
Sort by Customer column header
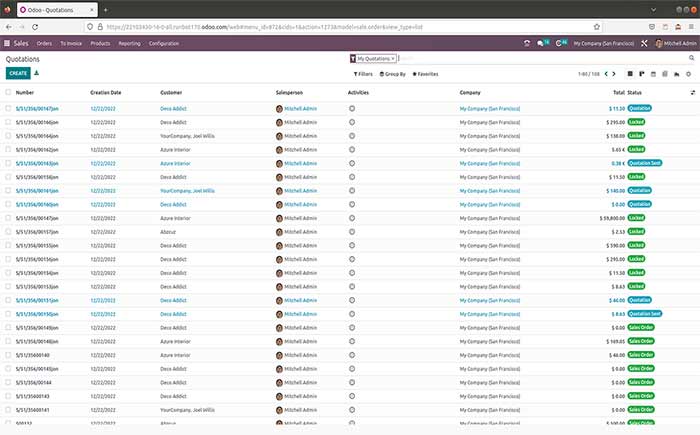(x=171, y=92)
